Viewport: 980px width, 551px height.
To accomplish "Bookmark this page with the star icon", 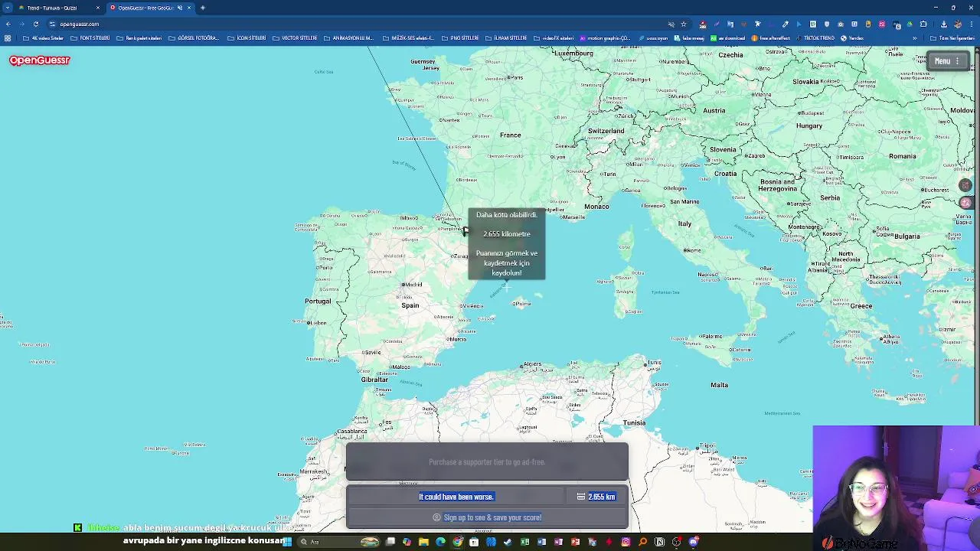I will point(684,24).
